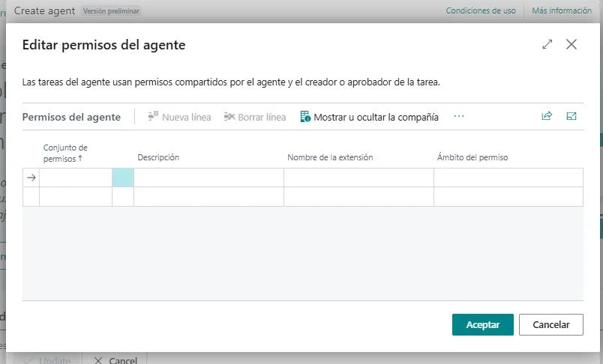Image resolution: width=603 pixels, height=364 pixels.
Task: Click the share icon in the toolbar
Action: [547, 116]
